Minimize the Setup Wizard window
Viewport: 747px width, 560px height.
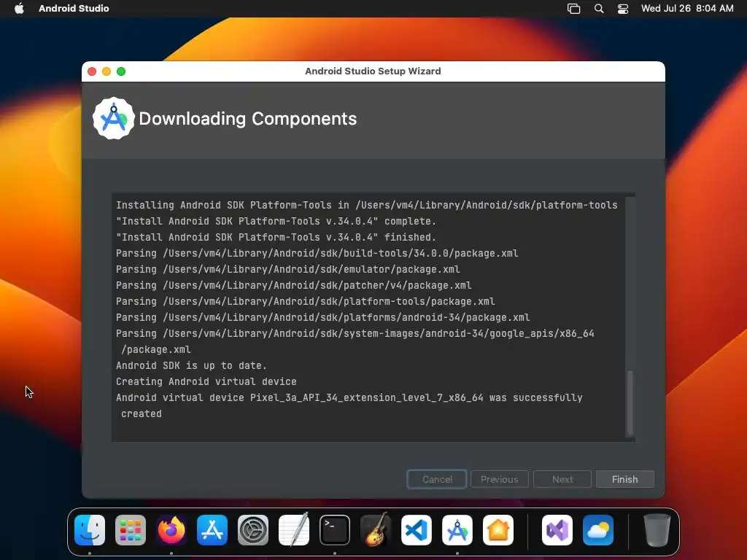107,71
